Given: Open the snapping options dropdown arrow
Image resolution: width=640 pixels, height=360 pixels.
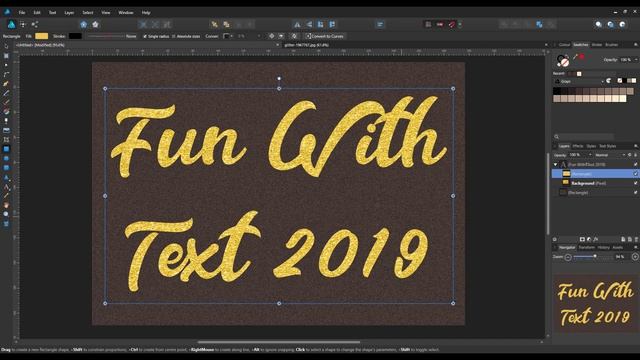Looking at the screenshot, I should click(460, 24).
